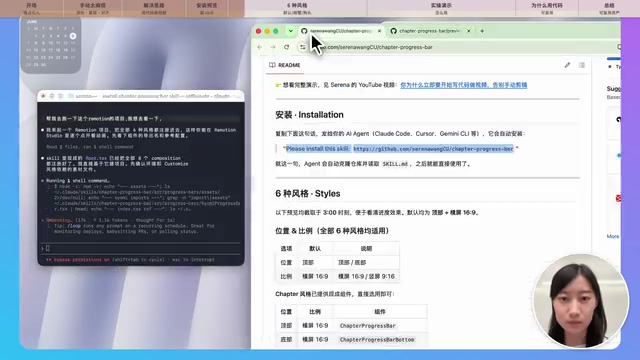The height and width of the screenshot is (360, 640).
Task: Select the README tab
Action: [x=285, y=65]
